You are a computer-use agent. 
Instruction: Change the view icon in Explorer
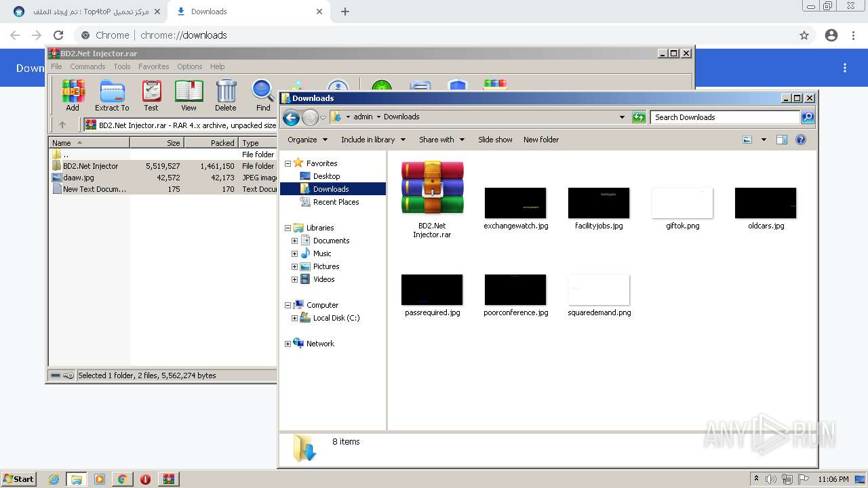[x=747, y=140]
